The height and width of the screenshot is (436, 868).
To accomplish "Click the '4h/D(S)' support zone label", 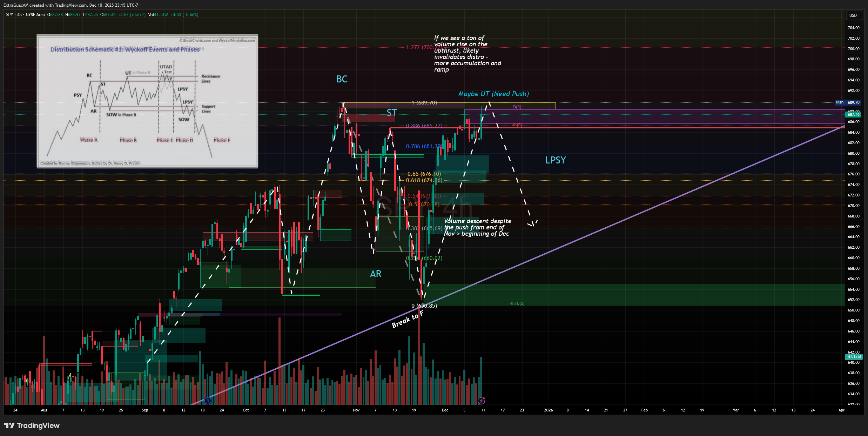I will pos(517,303).
